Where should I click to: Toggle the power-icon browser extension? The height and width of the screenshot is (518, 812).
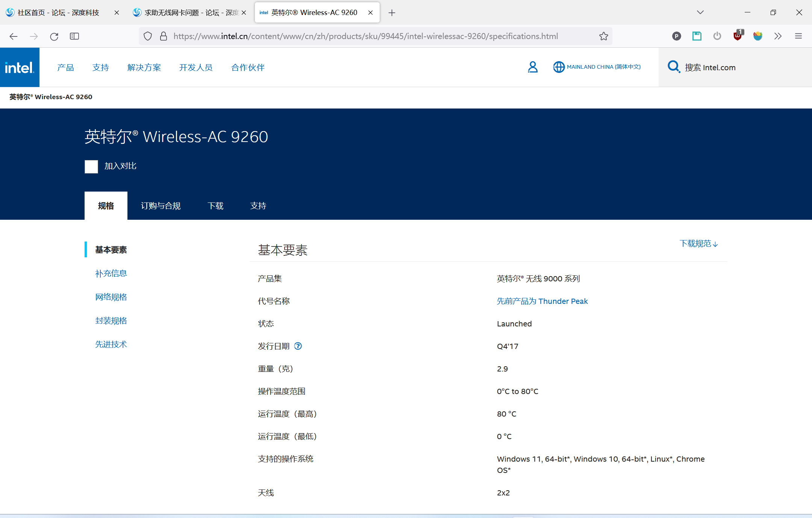pos(717,36)
